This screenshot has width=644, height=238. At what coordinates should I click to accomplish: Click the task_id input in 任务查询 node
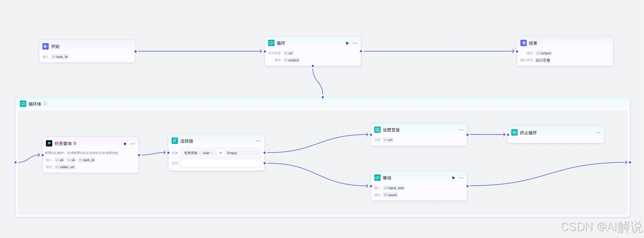pyautogui.click(x=86, y=160)
